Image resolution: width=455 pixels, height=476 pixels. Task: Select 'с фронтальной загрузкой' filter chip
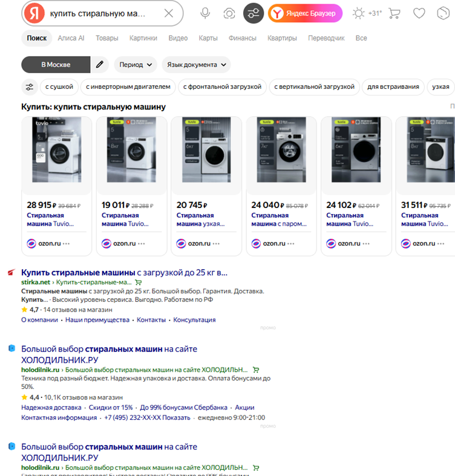222,87
